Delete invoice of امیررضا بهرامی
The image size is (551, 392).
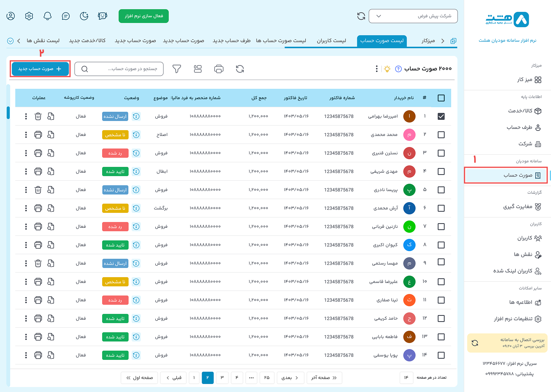[38, 116]
